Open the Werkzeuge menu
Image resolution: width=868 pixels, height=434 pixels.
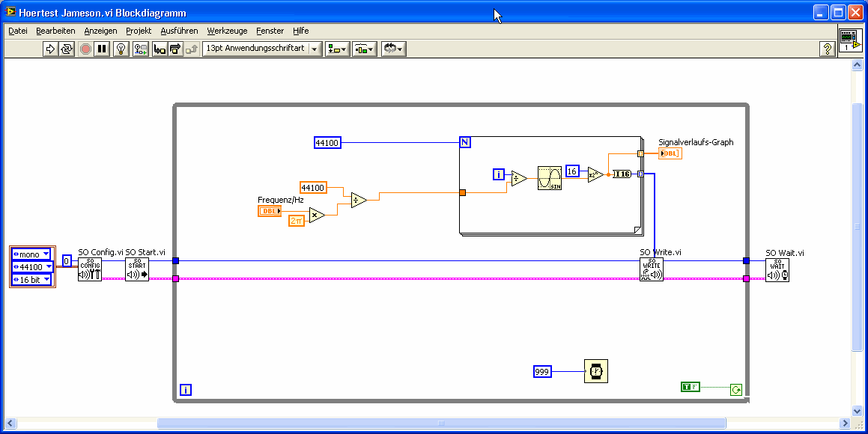coord(227,31)
